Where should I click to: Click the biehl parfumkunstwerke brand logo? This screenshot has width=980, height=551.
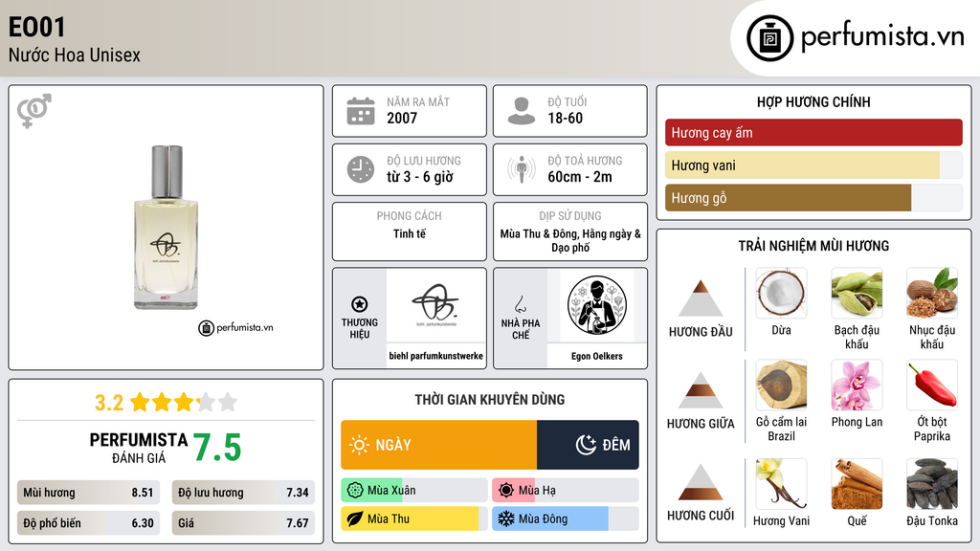tap(435, 305)
